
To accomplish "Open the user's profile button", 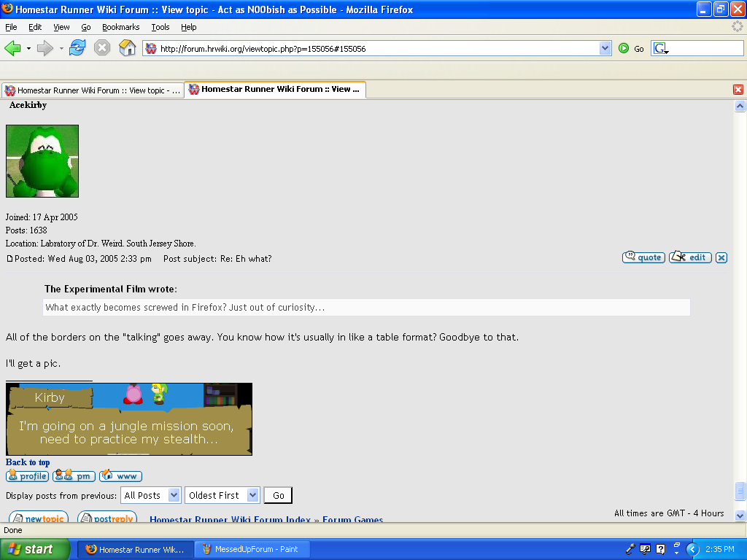I will 28,476.
